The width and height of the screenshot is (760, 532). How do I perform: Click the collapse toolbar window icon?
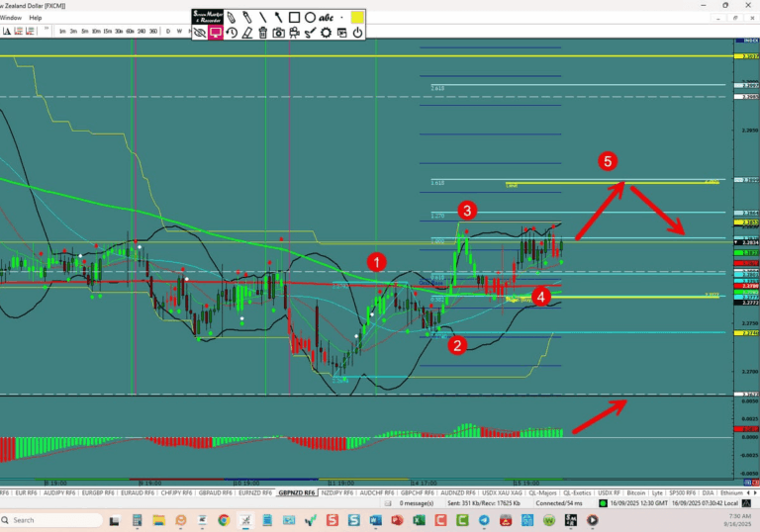[341, 33]
